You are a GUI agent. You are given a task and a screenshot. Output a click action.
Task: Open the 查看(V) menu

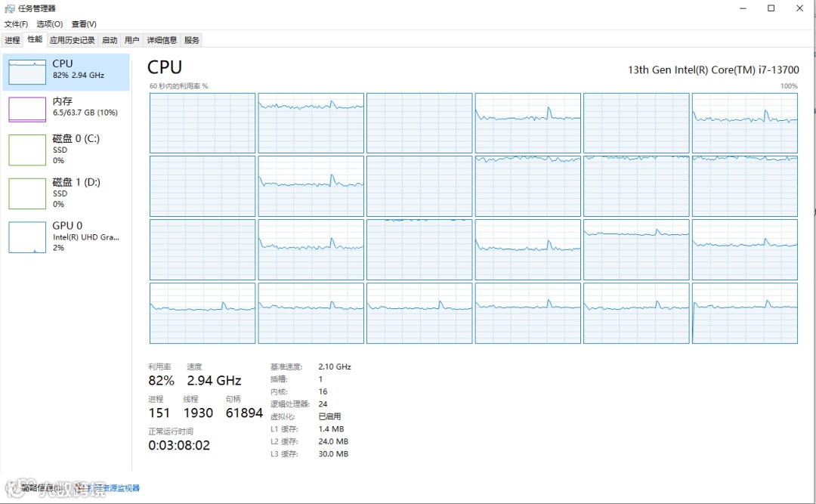(x=84, y=24)
